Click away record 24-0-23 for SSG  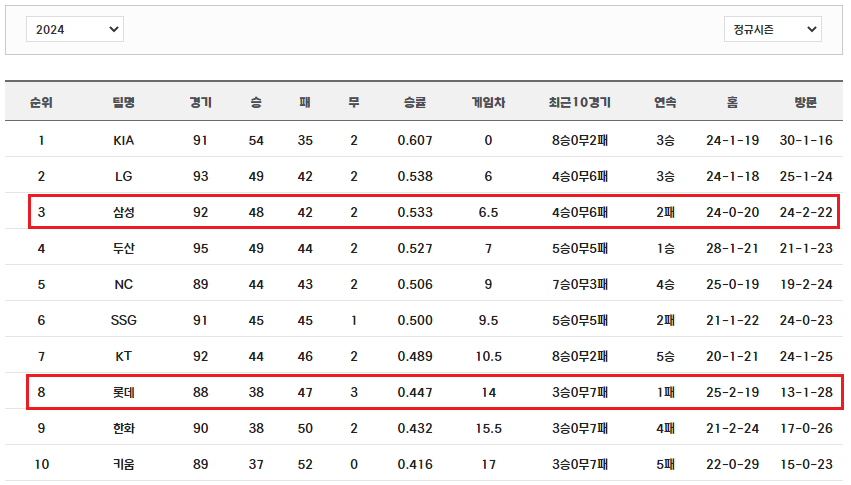click(806, 320)
